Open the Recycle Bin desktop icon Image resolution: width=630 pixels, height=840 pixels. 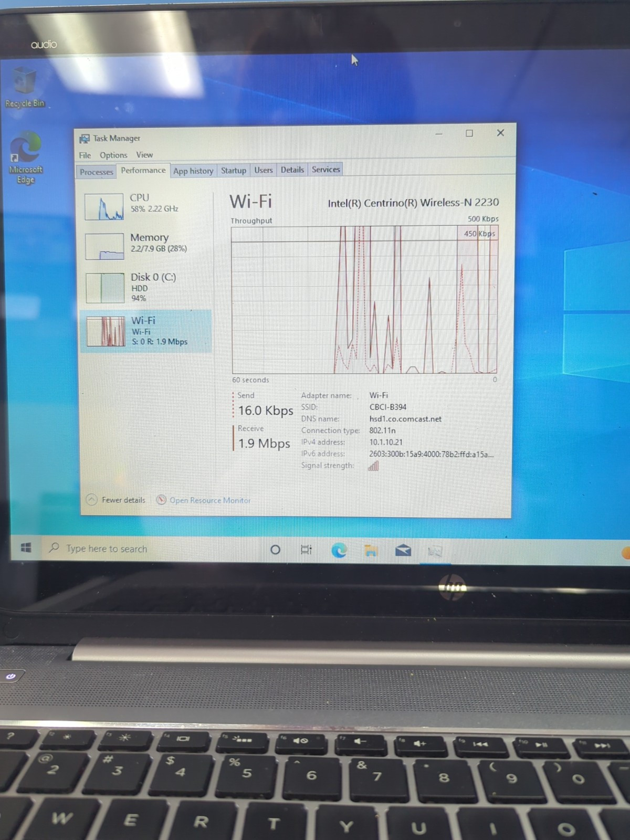click(24, 87)
